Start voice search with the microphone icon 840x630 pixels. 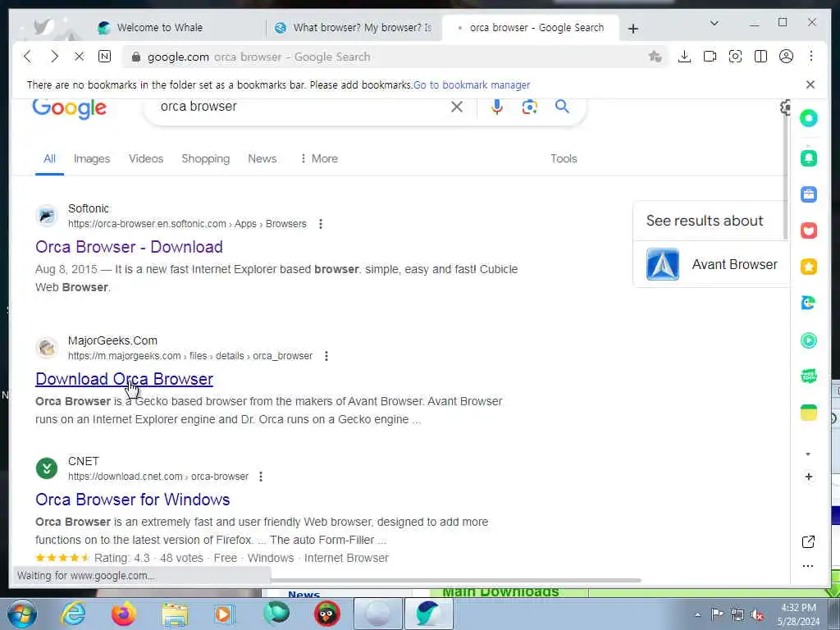click(x=496, y=107)
